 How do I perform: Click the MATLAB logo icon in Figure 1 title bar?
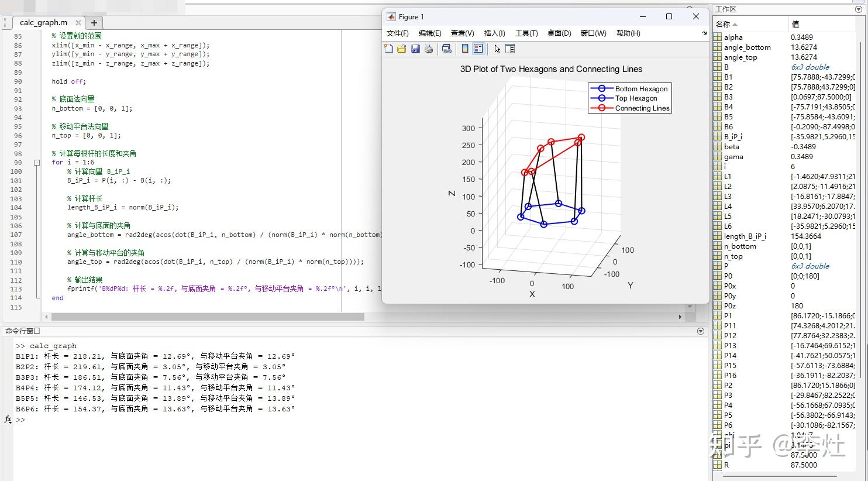pos(391,16)
